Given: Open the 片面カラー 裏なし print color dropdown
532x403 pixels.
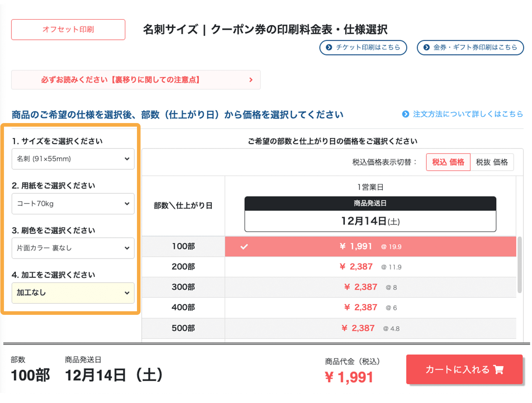Looking at the screenshot, I should pos(73,248).
